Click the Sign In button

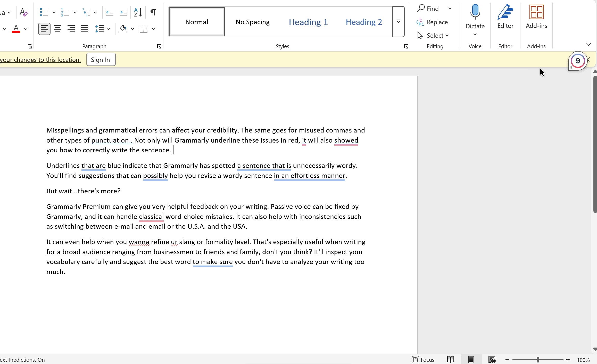101,60
